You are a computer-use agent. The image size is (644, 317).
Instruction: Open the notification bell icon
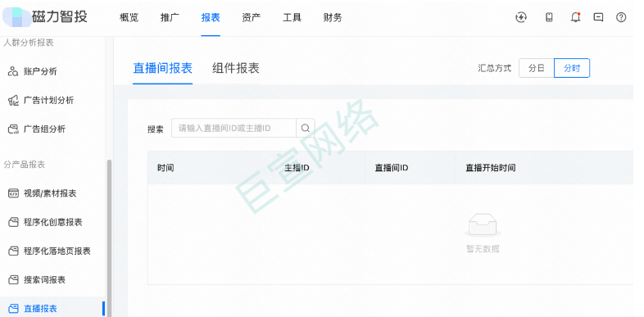click(x=576, y=17)
